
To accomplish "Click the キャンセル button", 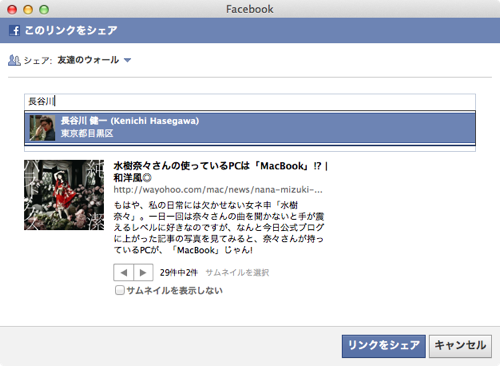I will (460, 346).
